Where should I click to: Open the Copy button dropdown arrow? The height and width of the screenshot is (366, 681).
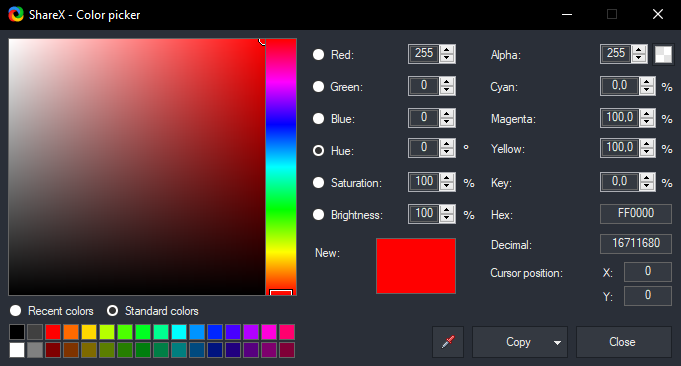pos(557,343)
